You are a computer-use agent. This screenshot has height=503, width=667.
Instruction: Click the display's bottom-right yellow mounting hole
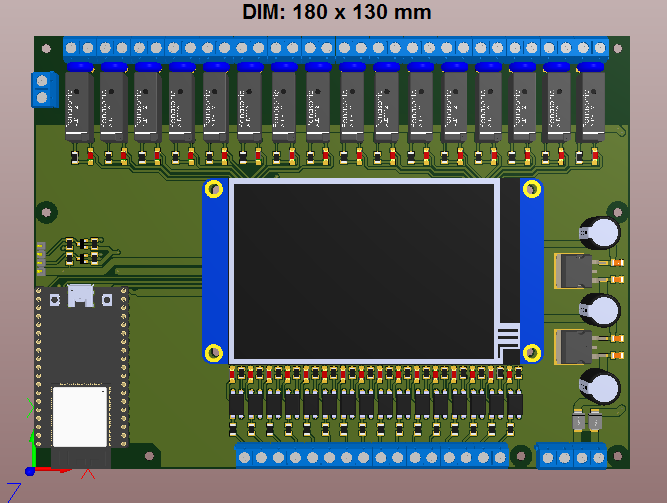click(532, 352)
